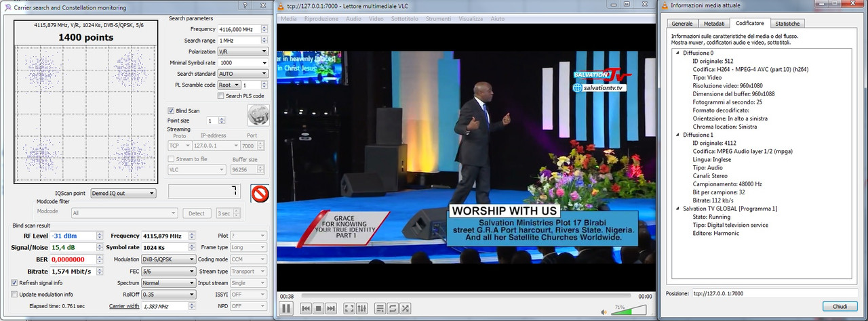The width and height of the screenshot is (868, 321).
Task: Enable Search PLS code checkbox
Action: tap(221, 96)
